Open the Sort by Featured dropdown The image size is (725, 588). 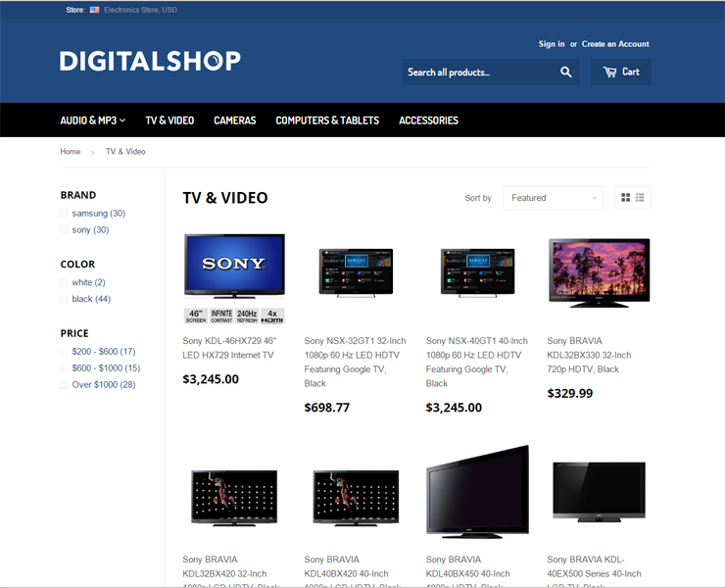553,198
